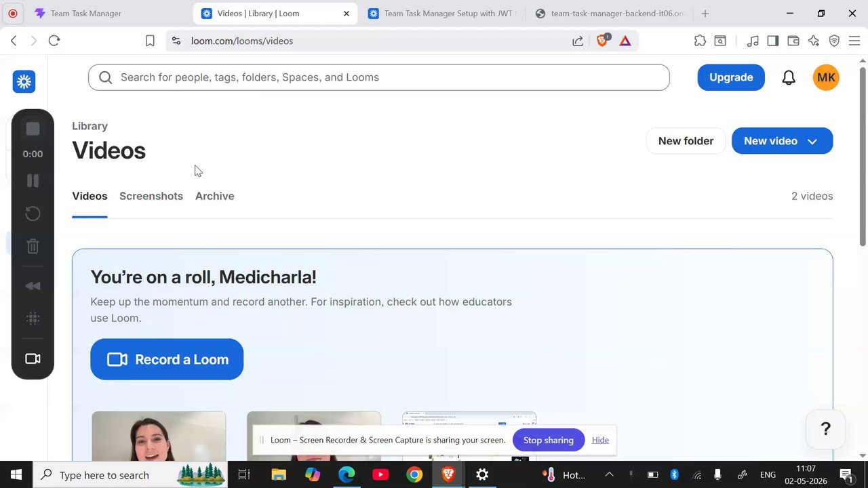Viewport: 868px width, 488px height.
Task: Delete the recording with the trash icon
Action: pos(33,246)
